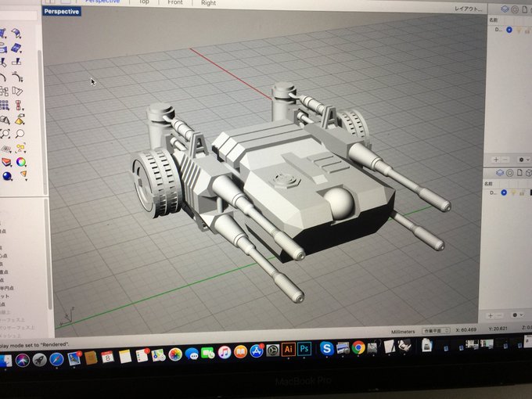Open Skype from the Dock
Image resolution: width=532 pixels, height=399 pixels.
tap(327, 348)
